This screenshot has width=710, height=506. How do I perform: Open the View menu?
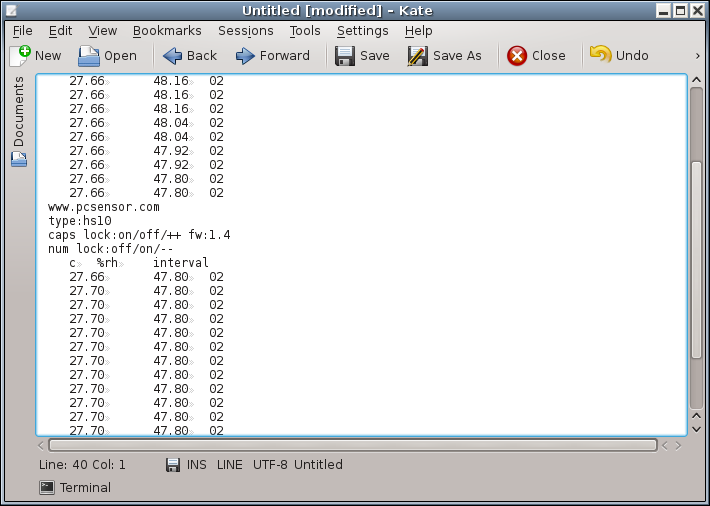[x=102, y=31]
